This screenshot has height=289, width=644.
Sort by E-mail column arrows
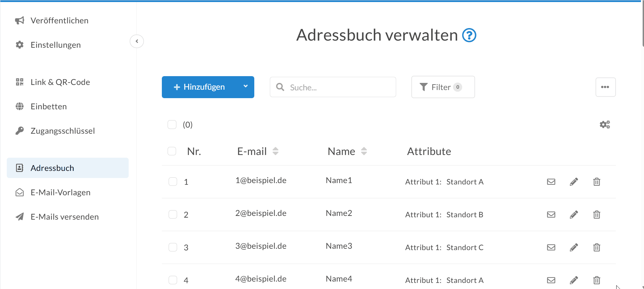(276, 151)
